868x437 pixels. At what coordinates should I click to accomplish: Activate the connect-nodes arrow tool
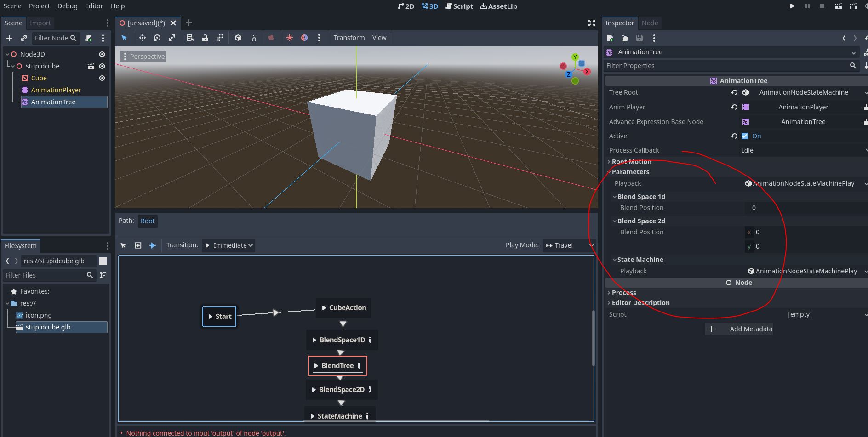(153, 245)
